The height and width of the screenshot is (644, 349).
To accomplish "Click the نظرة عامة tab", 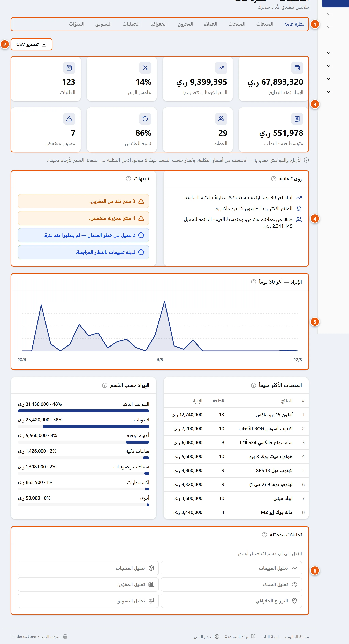I will click(x=294, y=24).
